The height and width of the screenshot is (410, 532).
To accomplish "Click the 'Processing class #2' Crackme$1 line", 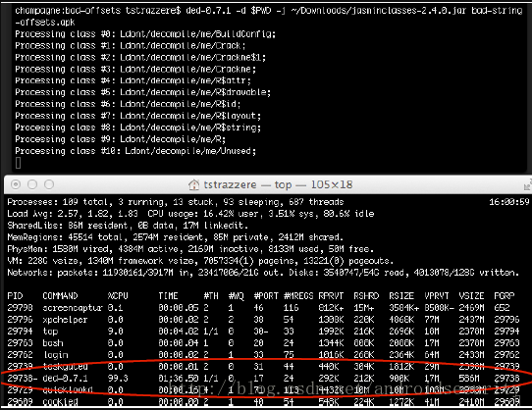I will (140, 57).
